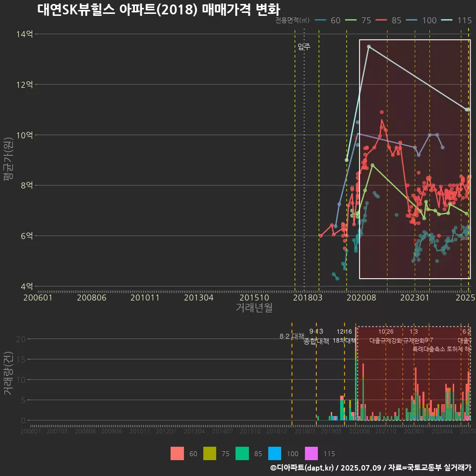Click the 202404 label on volume chart axis
The width and height of the screenshot is (476, 476).
pos(442,431)
